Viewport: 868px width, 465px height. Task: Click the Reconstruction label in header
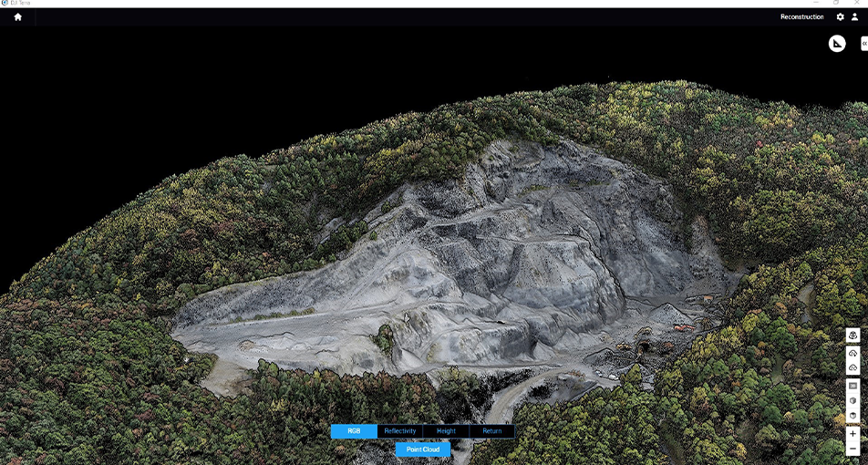point(802,16)
